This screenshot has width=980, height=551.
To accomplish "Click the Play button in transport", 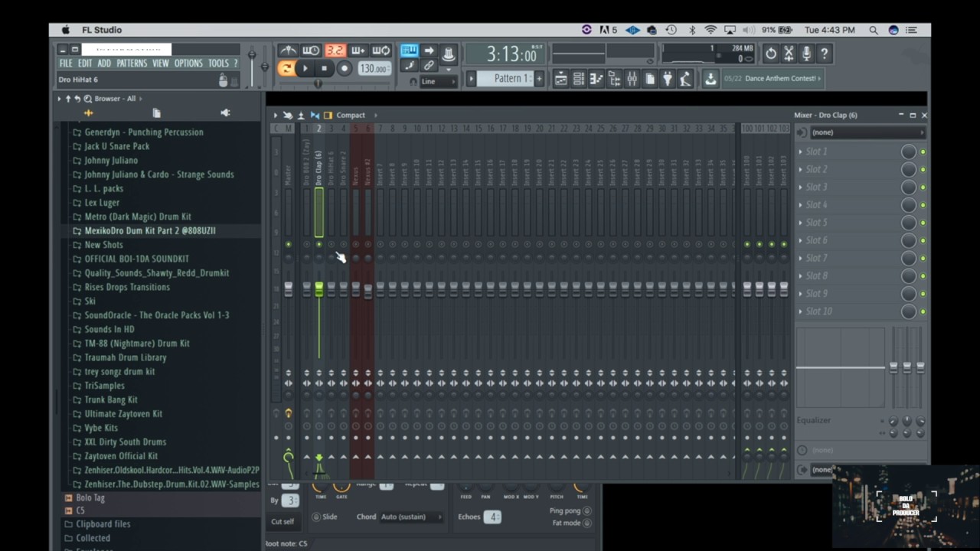I will click(x=305, y=68).
